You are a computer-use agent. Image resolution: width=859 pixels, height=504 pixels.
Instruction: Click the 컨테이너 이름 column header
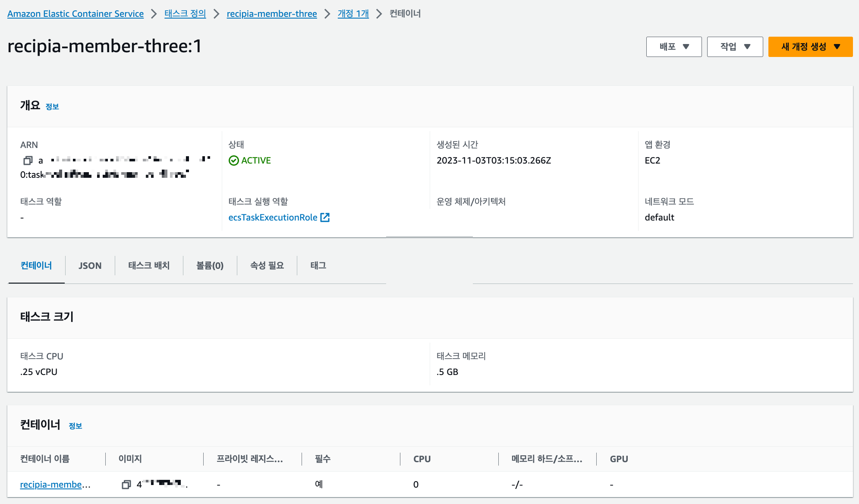coord(45,459)
